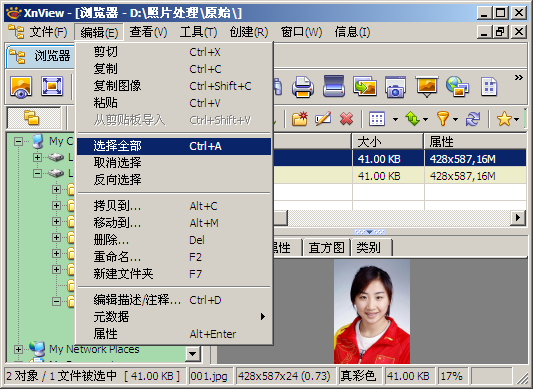Click the 属性 column header
The image size is (533, 389).
click(476, 141)
